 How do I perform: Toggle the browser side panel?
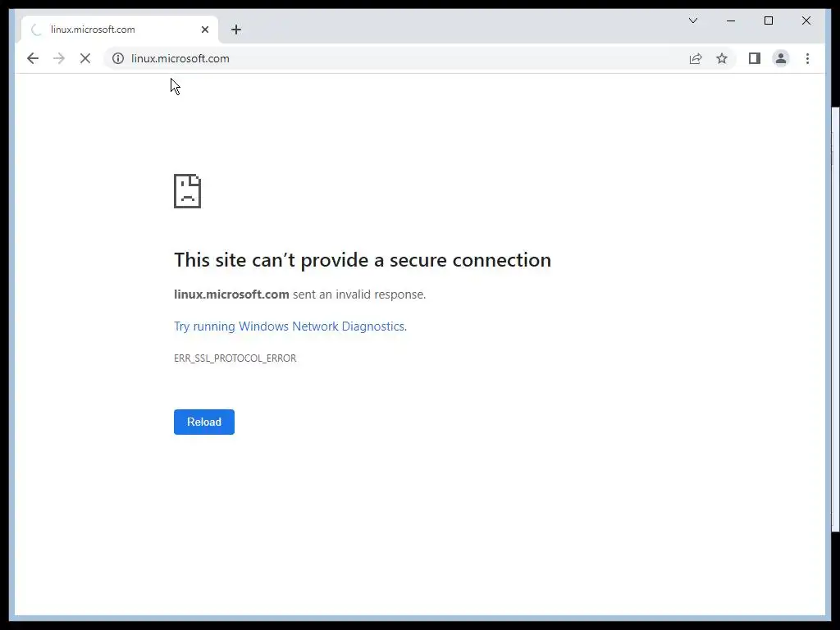[755, 58]
